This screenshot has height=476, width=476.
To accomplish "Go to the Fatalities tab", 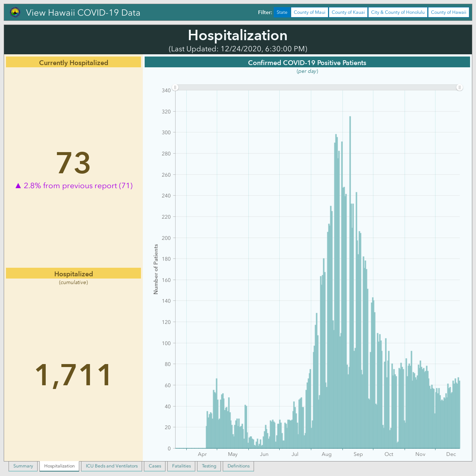I will pos(181,466).
